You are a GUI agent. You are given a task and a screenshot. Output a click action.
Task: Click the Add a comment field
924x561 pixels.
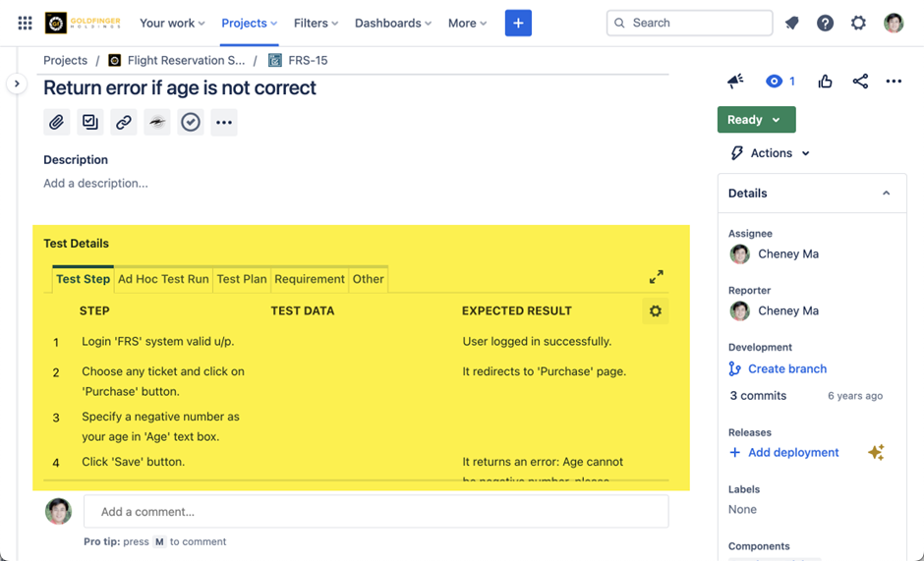(x=375, y=511)
